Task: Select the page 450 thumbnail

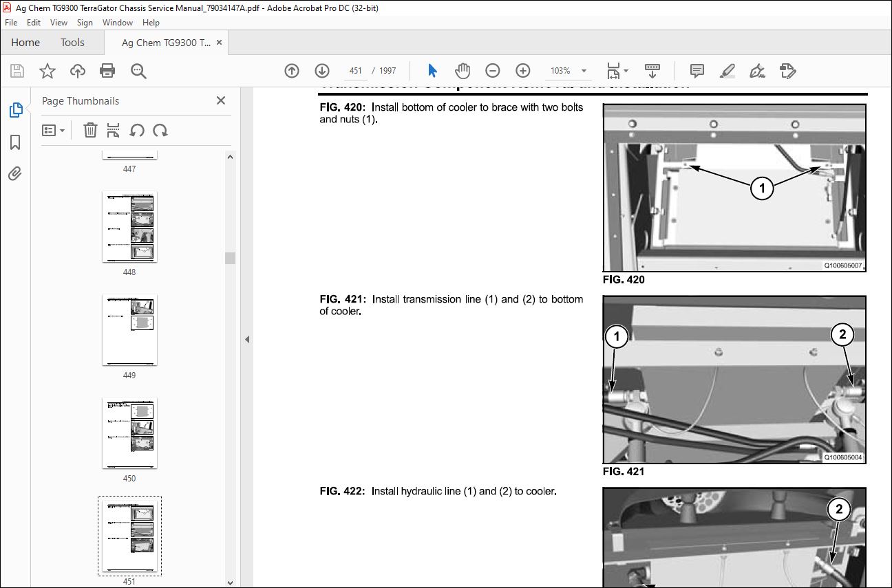Action: click(x=129, y=433)
